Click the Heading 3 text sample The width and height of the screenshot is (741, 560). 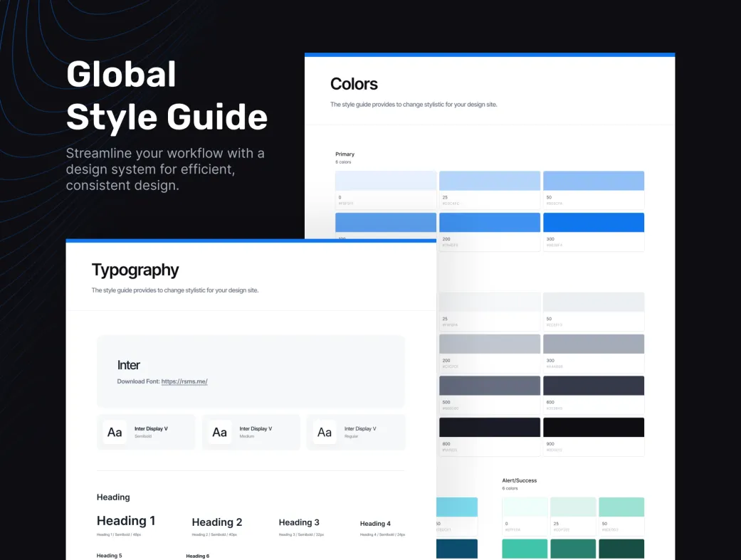click(299, 522)
